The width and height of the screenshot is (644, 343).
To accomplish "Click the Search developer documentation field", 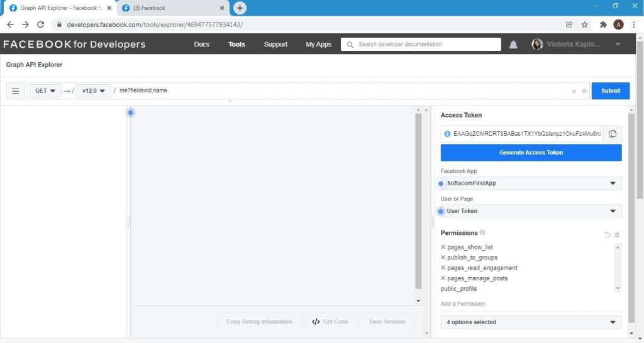I will coord(421,45).
